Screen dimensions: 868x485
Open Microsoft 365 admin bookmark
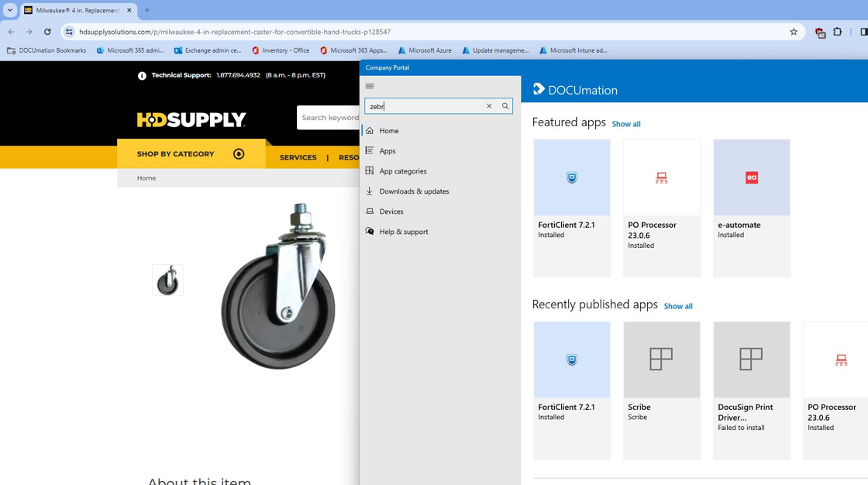tap(130, 50)
